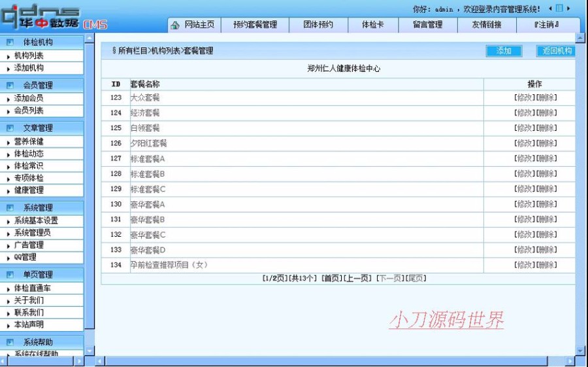Go to 上一页 in pagination
The image size is (588, 367).
[x=357, y=278]
